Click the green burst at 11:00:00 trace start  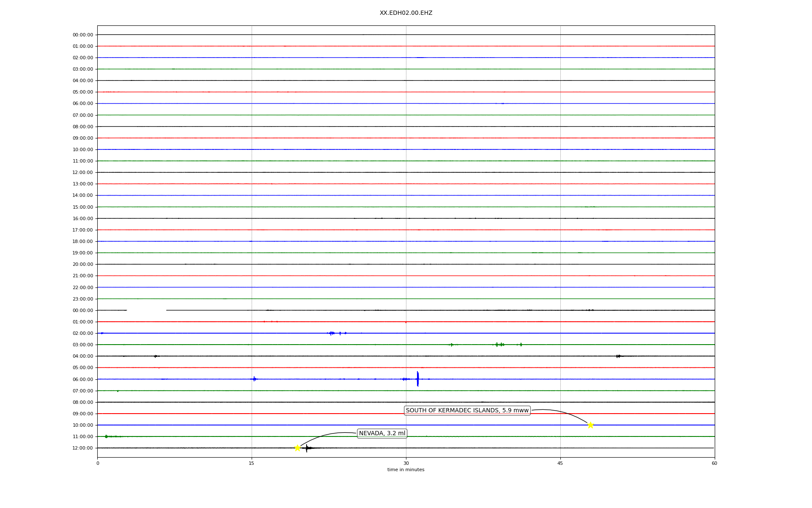pos(106,436)
